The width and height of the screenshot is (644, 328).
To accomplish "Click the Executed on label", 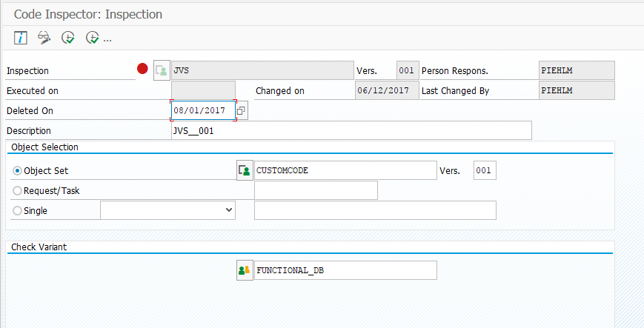I will [33, 91].
